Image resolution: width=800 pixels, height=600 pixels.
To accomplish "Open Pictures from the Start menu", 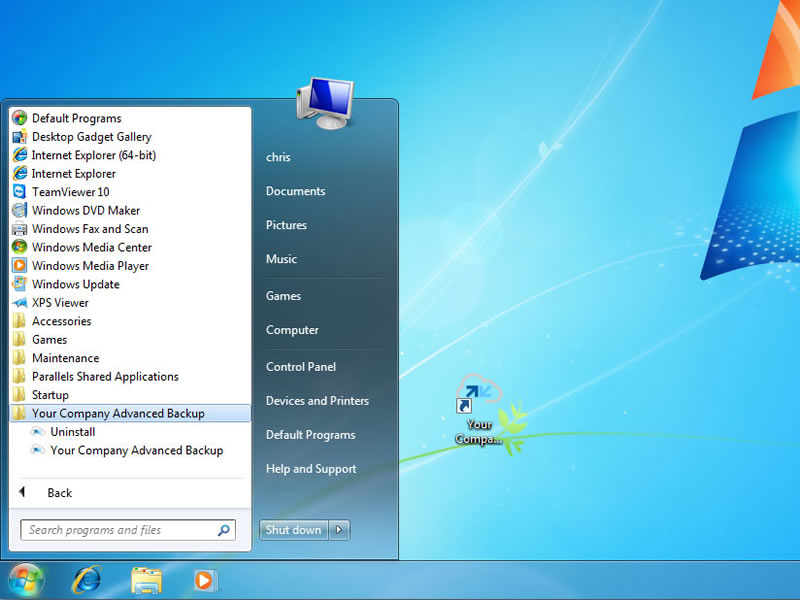I will point(286,225).
